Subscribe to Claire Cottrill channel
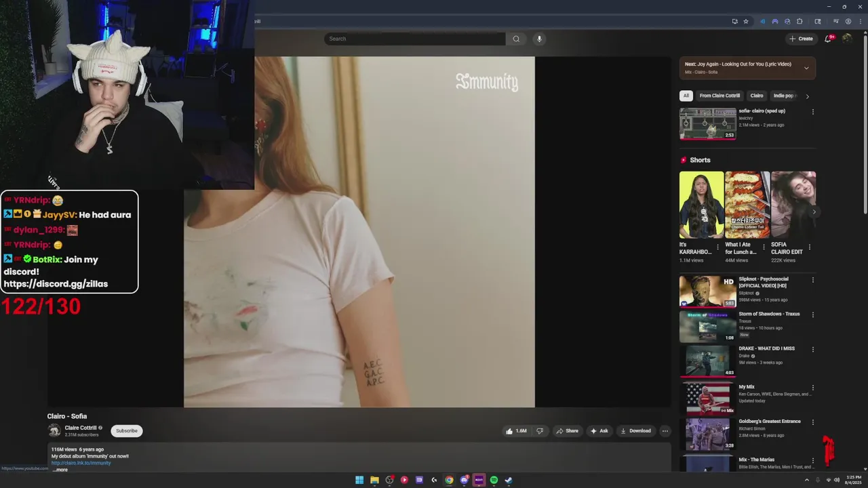This screenshot has height=488, width=868. [x=127, y=430]
